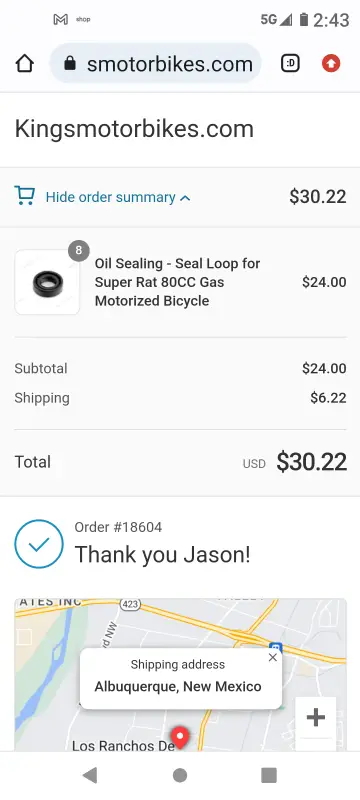Open the tab switcher icon

coord(291,64)
